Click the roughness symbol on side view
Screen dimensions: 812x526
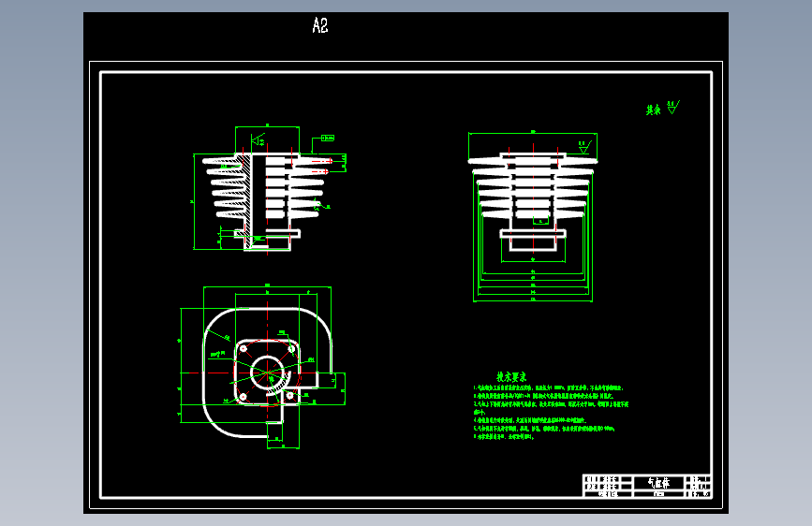584,147
